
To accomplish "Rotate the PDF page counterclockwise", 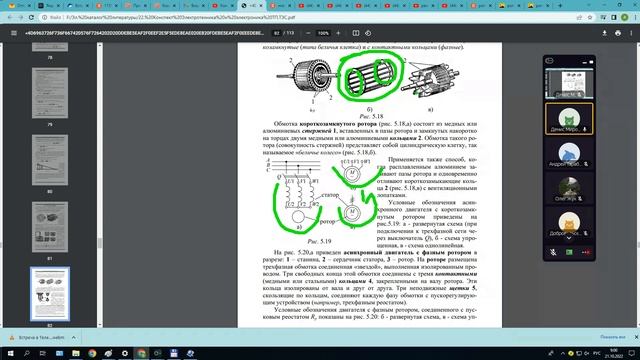I will point(368,33).
